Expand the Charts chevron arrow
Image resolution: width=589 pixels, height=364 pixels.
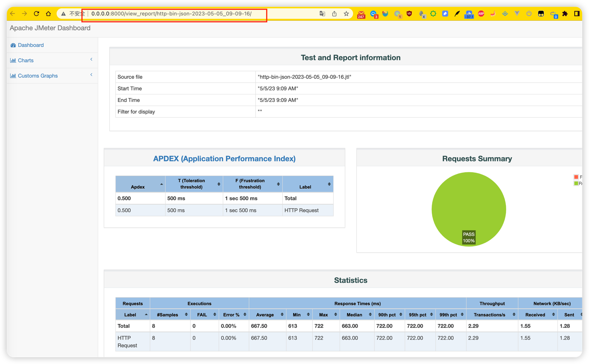tap(91, 60)
